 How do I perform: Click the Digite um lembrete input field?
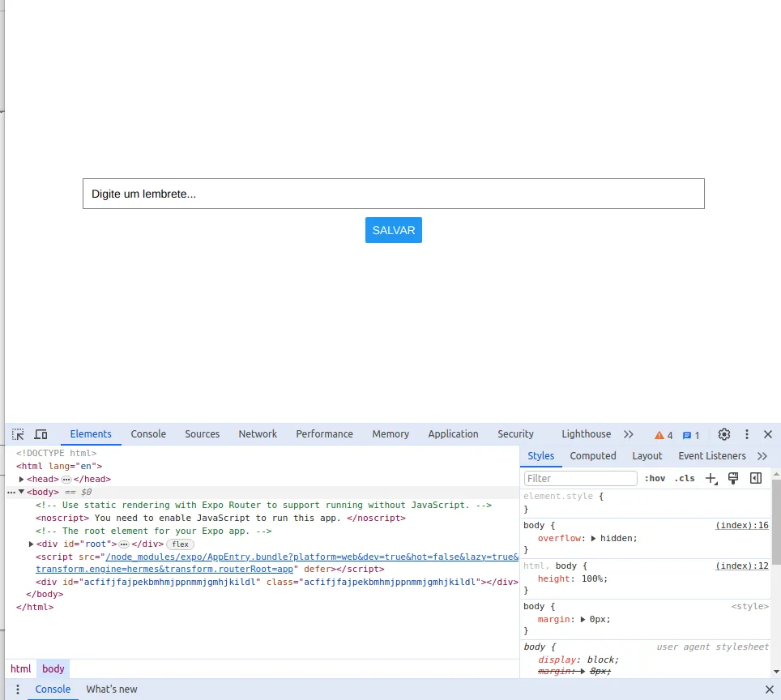394,194
